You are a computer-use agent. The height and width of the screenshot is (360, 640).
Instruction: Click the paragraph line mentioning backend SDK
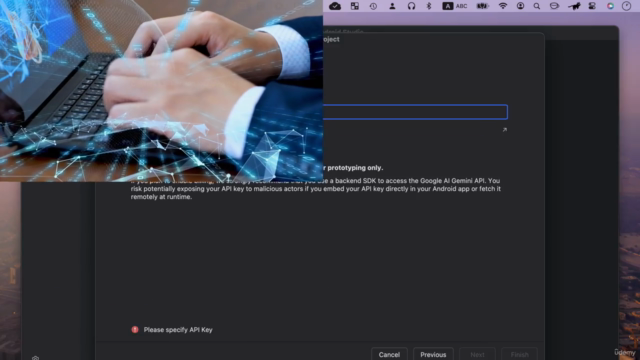pyautogui.click(x=315, y=181)
